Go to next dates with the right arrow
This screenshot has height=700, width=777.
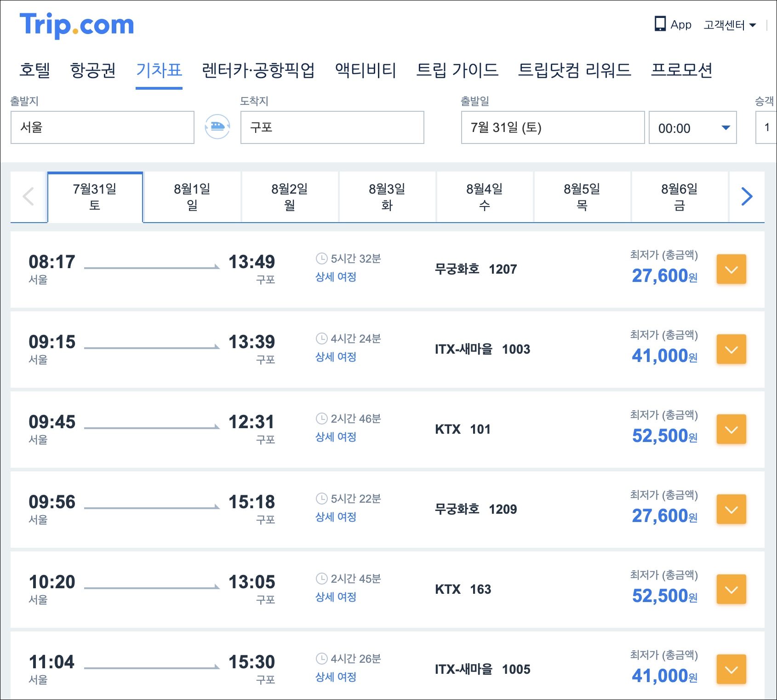pyautogui.click(x=747, y=197)
